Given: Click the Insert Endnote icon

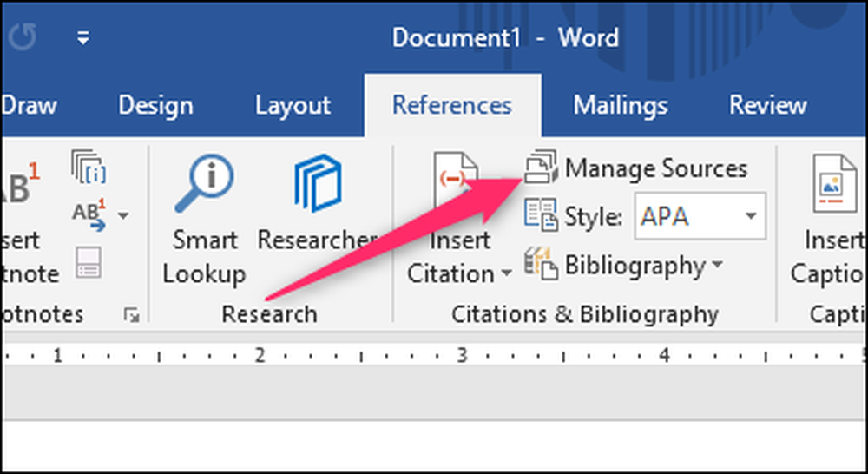Looking at the screenshot, I should [89, 167].
